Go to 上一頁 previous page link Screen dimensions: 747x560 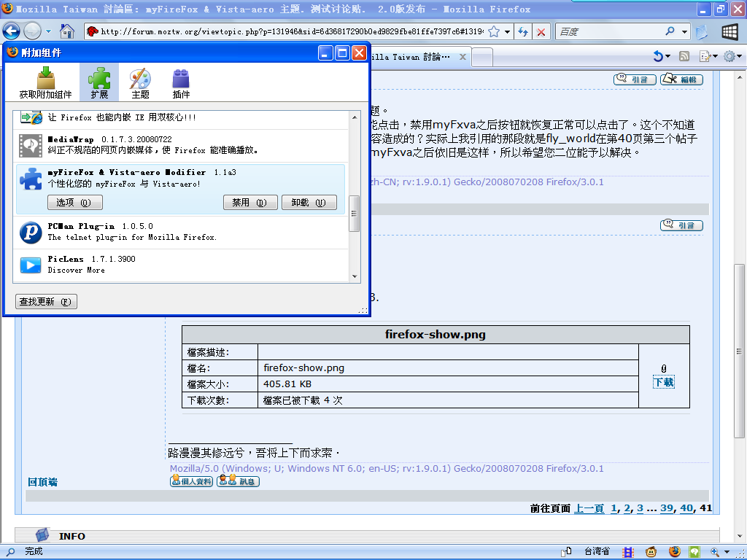point(589,508)
